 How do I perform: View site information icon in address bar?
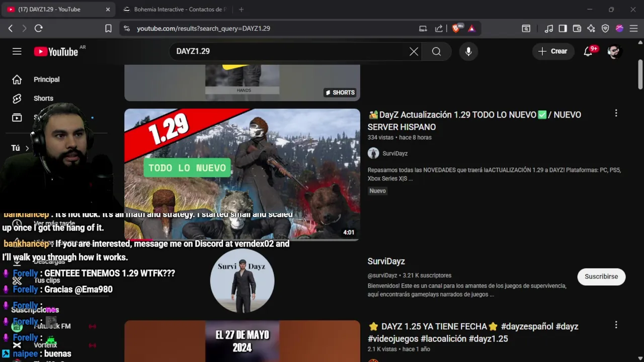coord(126,29)
